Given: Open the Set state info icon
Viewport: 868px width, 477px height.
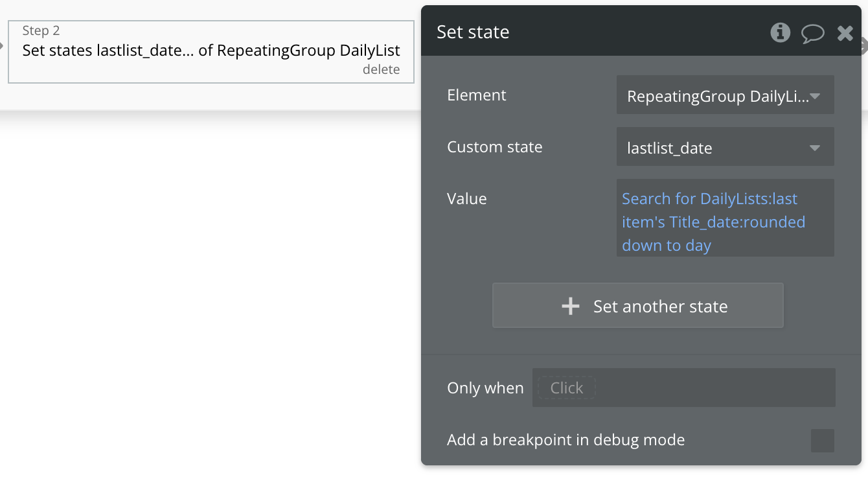Looking at the screenshot, I should [780, 32].
